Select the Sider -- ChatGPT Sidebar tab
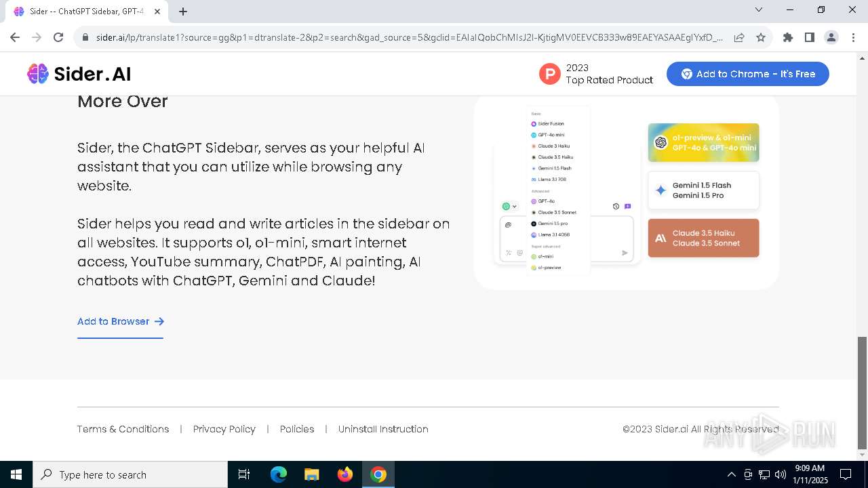 pyautogui.click(x=87, y=12)
